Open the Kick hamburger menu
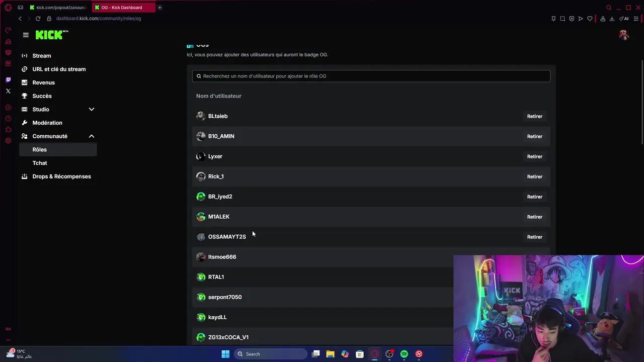 (x=26, y=35)
